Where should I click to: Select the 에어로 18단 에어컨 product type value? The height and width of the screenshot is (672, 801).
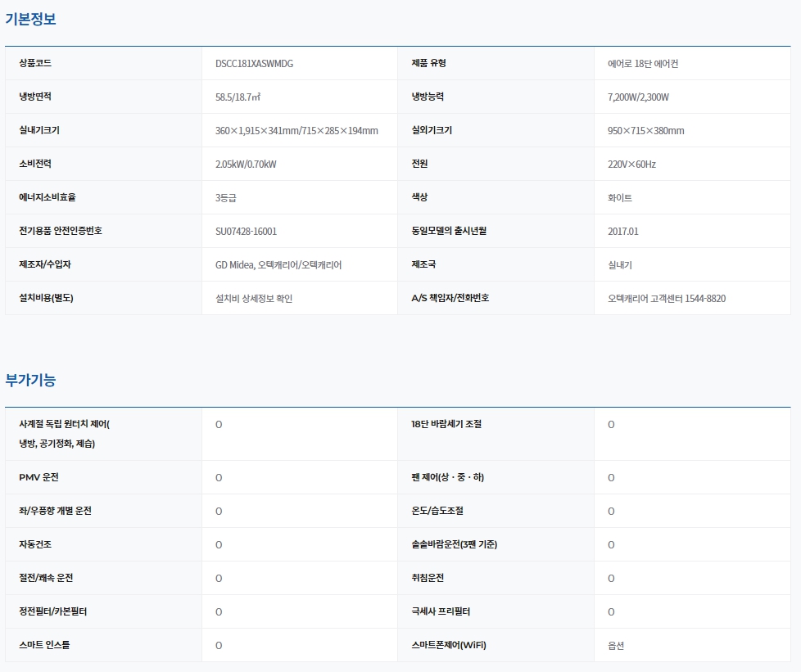click(x=642, y=64)
